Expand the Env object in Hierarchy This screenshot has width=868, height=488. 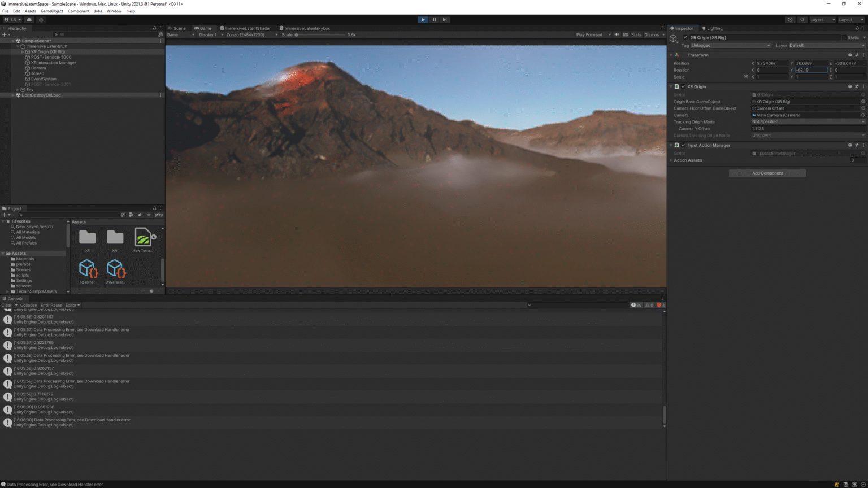[18, 90]
